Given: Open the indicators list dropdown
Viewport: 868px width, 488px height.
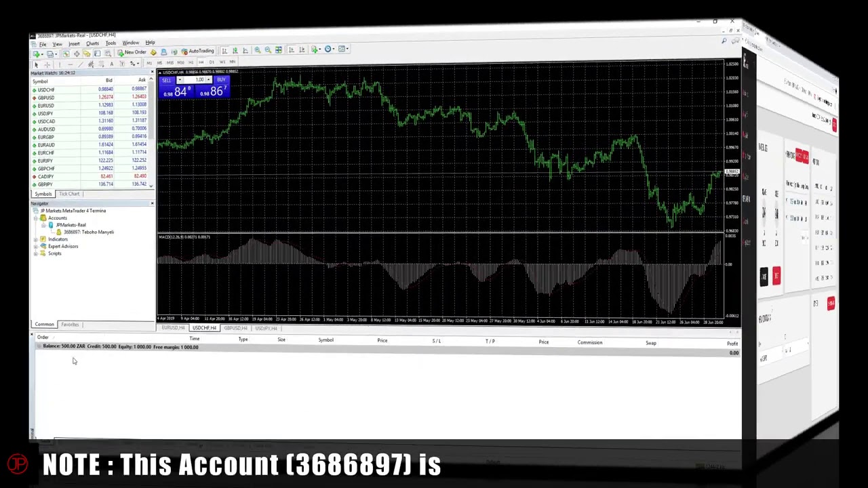Looking at the screenshot, I should [316, 49].
